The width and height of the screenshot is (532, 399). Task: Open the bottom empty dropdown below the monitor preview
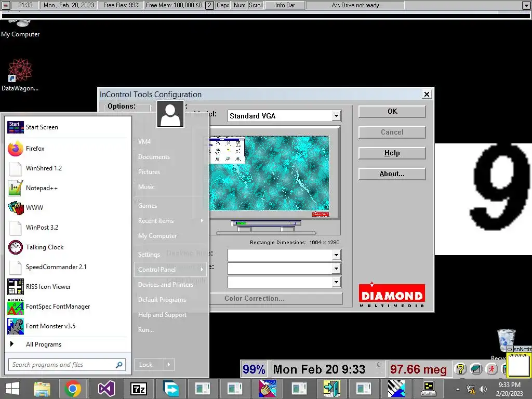(x=336, y=282)
